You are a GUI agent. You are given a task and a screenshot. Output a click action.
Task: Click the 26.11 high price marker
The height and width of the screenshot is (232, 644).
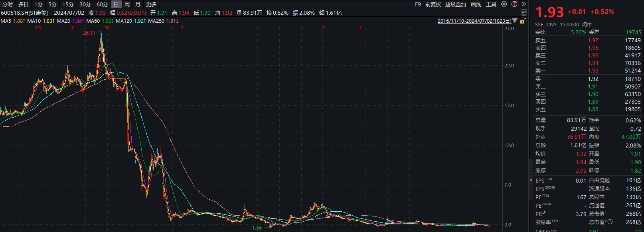[x=89, y=33]
